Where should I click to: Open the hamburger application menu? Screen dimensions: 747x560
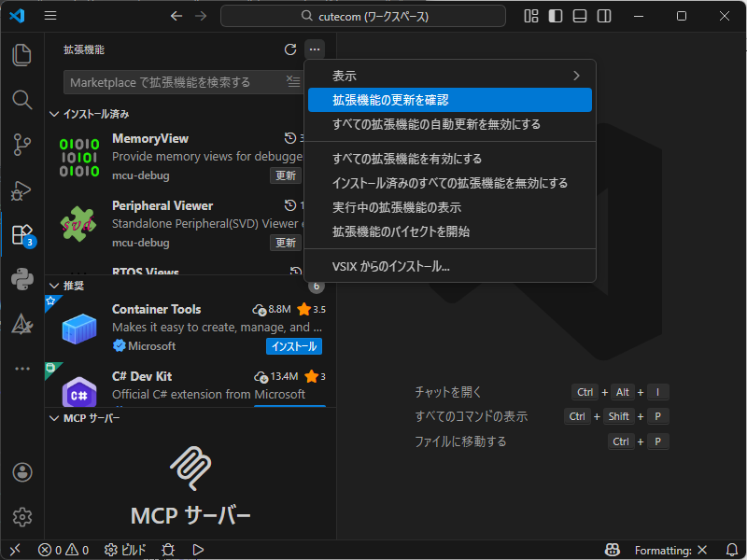(50, 16)
